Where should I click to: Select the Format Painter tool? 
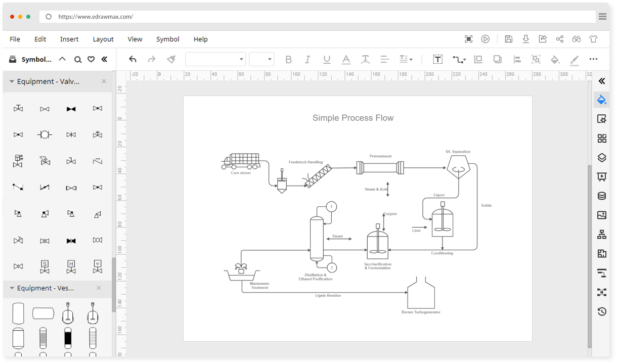point(171,59)
